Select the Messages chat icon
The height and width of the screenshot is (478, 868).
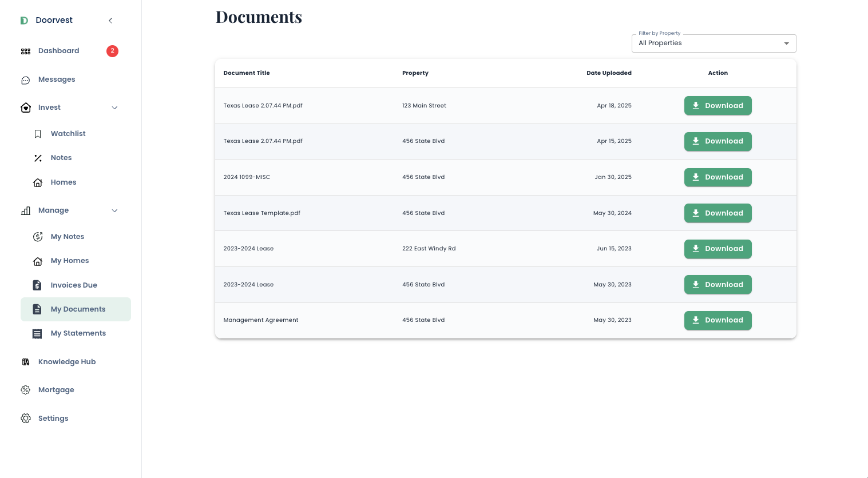click(26, 80)
